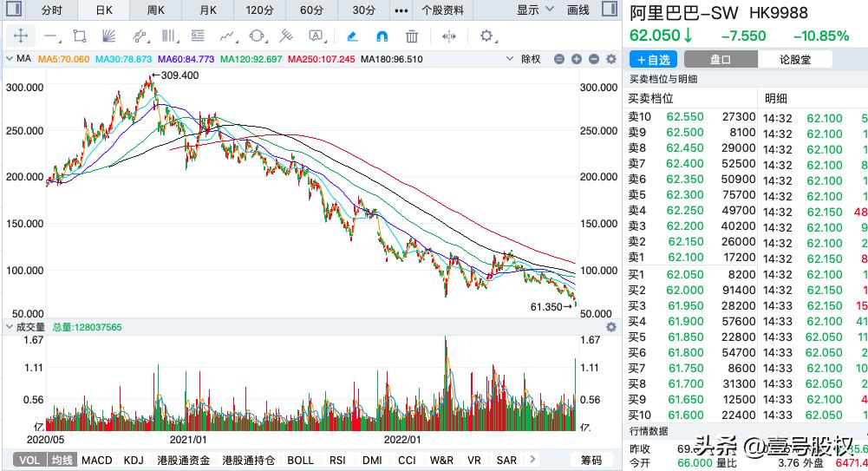Image resolution: width=868 pixels, height=471 pixels.
Task: Show more indicators with the right arrow
Action: click(x=532, y=460)
